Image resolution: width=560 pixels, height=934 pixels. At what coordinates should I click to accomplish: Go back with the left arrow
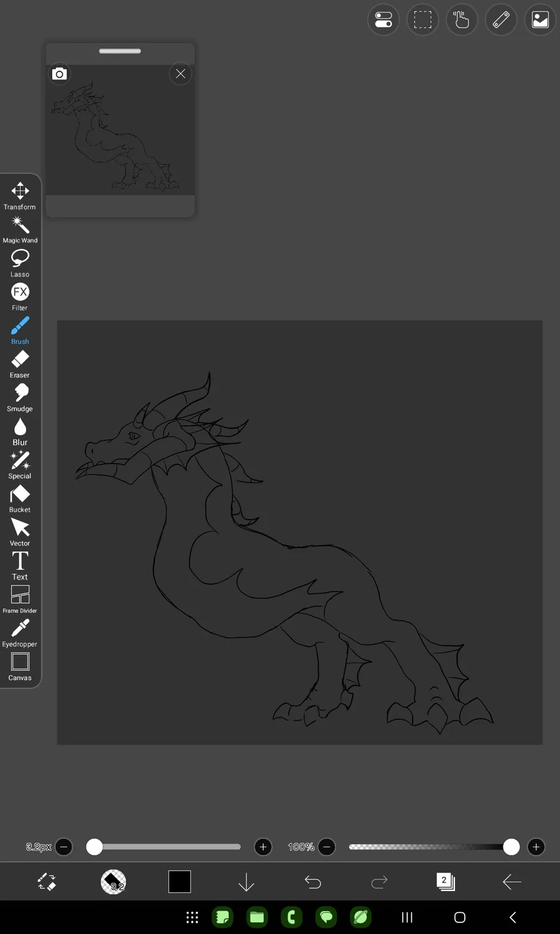tap(512, 882)
